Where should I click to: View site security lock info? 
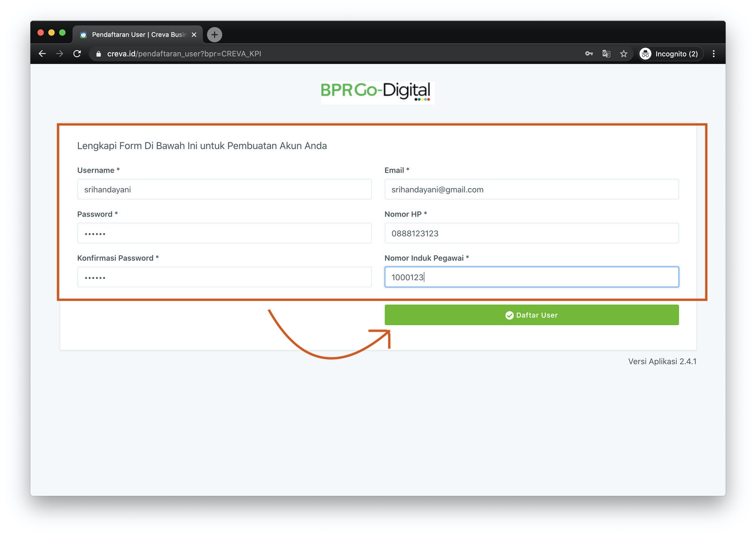coord(98,54)
